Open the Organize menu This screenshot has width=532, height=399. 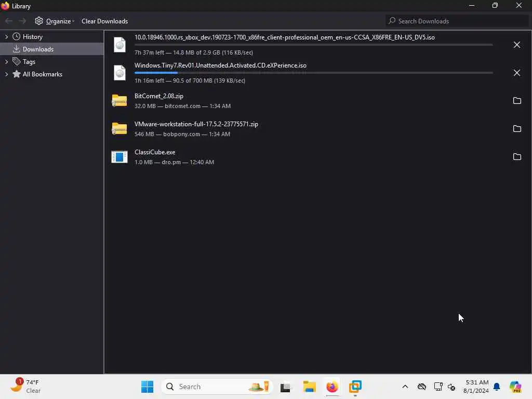54,21
